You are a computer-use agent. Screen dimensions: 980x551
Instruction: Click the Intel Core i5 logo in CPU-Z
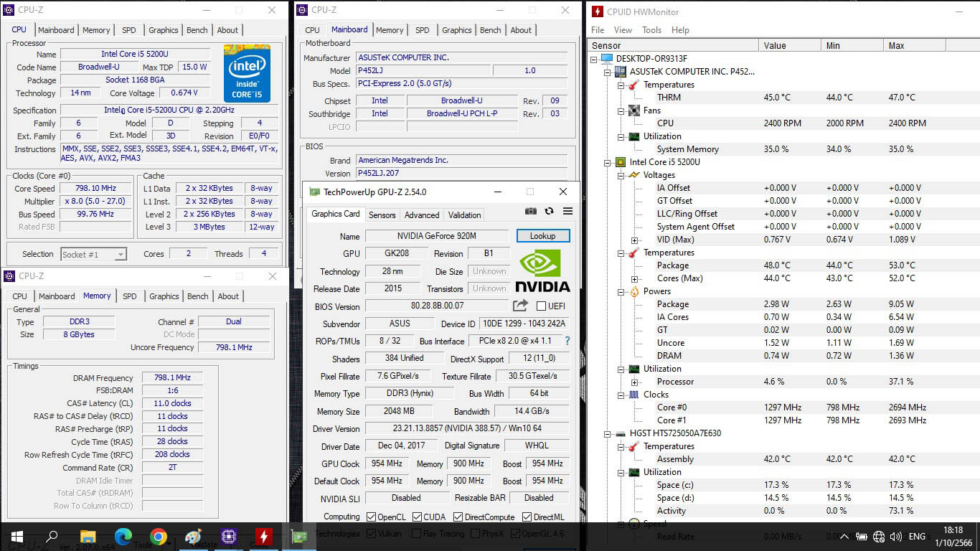[x=247, y=74]
